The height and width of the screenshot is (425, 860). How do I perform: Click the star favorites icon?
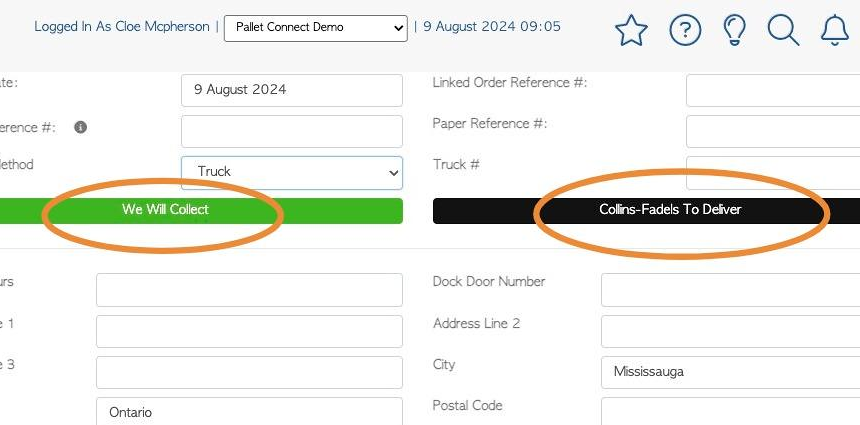pyautogui.click(x=631, y=30)
